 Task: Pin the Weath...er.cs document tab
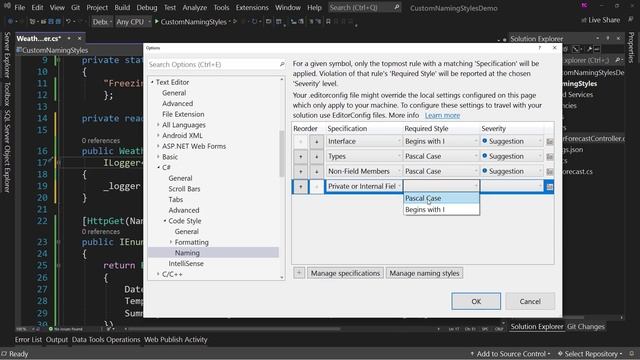pos(69,38)
